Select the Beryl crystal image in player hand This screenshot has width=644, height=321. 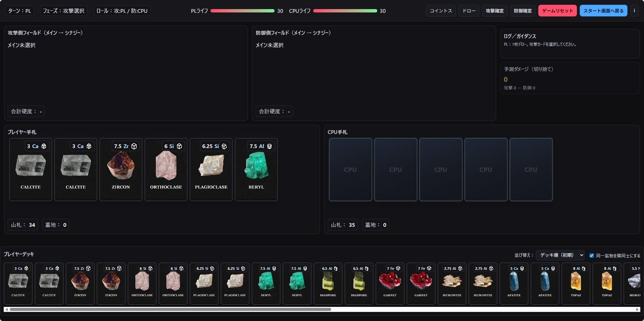point(256,165)
